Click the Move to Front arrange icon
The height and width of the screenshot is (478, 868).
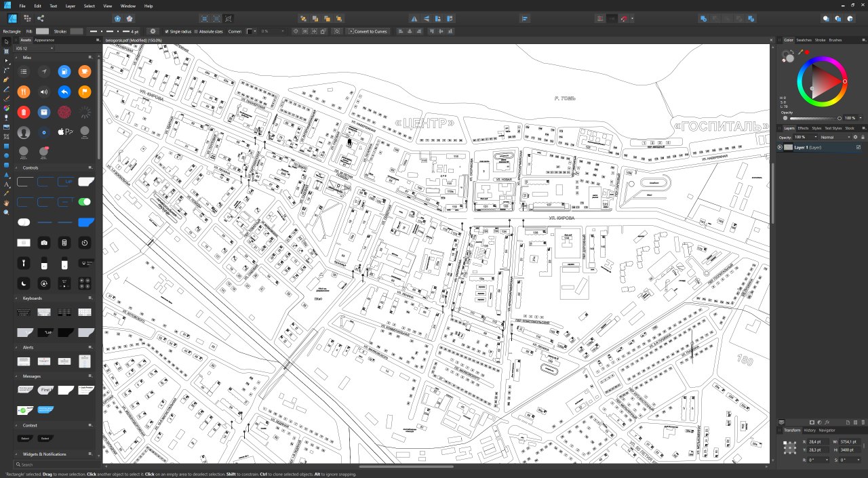pos(339,18)
